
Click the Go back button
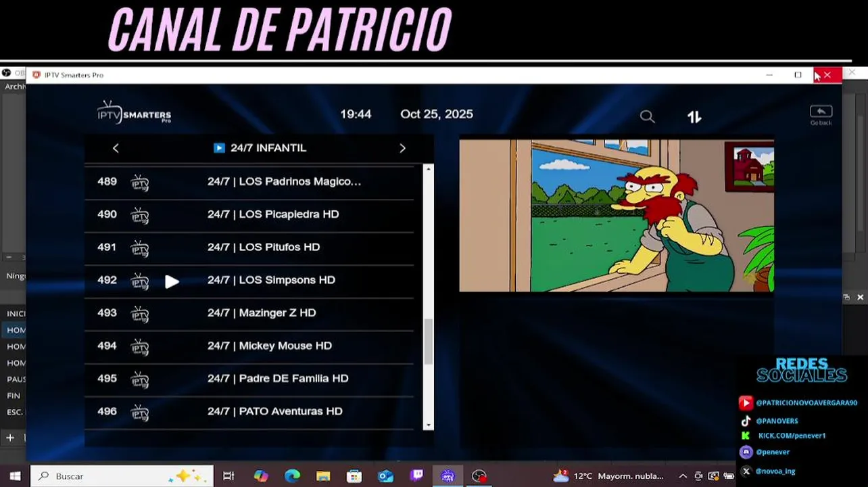(821, 115)
